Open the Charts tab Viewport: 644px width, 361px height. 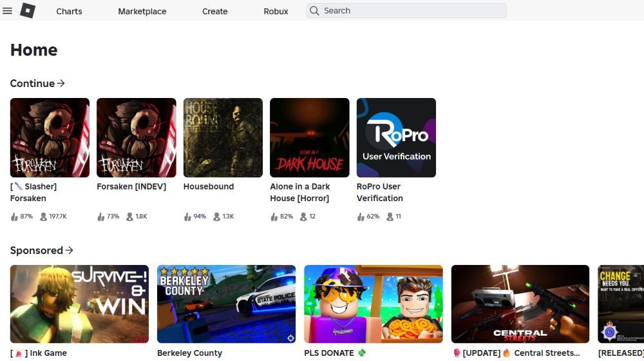point(69,12)
